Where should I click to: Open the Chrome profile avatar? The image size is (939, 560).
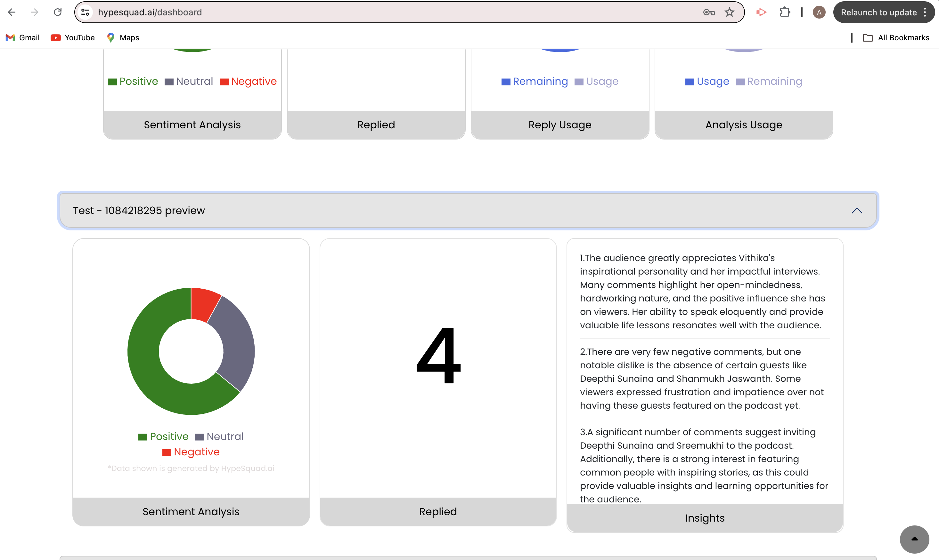click(x=819, y=12)
